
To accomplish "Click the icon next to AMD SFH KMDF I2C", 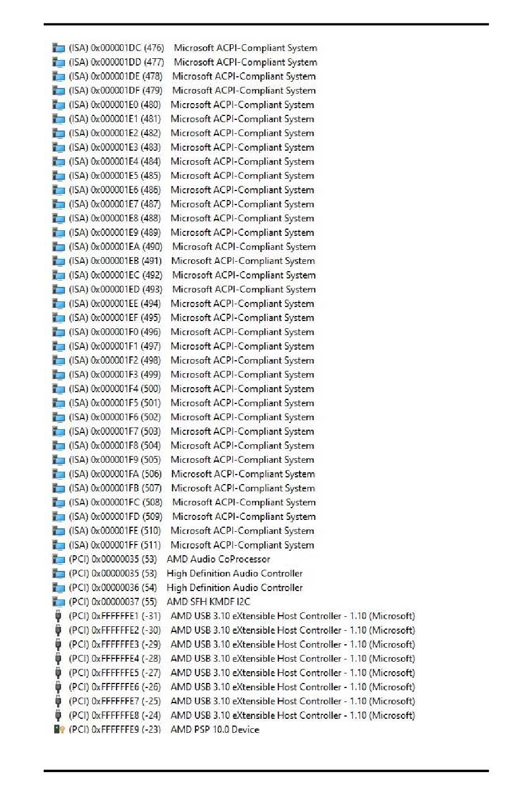I will 58,602.
